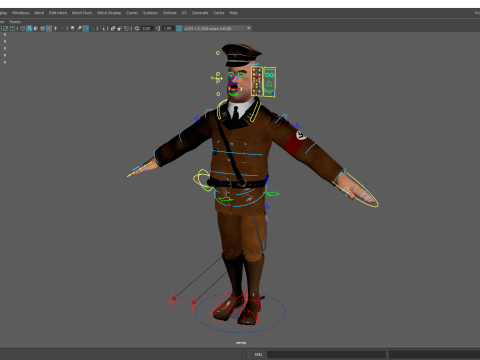Toggle use default material icon

pos(36,28)
